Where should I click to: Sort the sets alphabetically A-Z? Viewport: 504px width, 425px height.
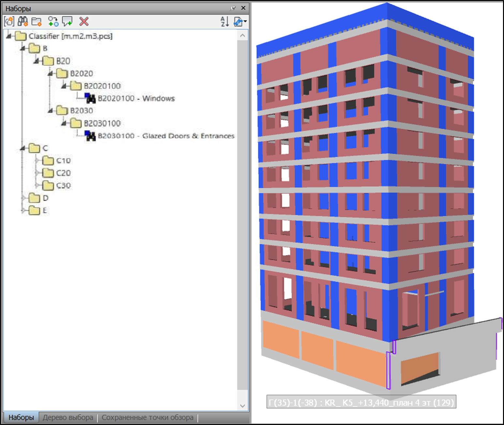pyautogui.click(x=225, y=22)
